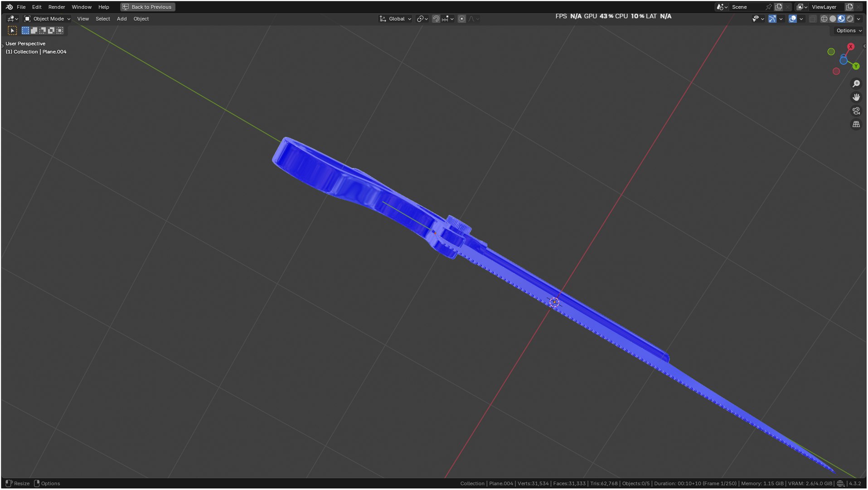868x490 pixels.
Task: Switch perspective/orthographic grid icon
Action: (x=856, y=124)
